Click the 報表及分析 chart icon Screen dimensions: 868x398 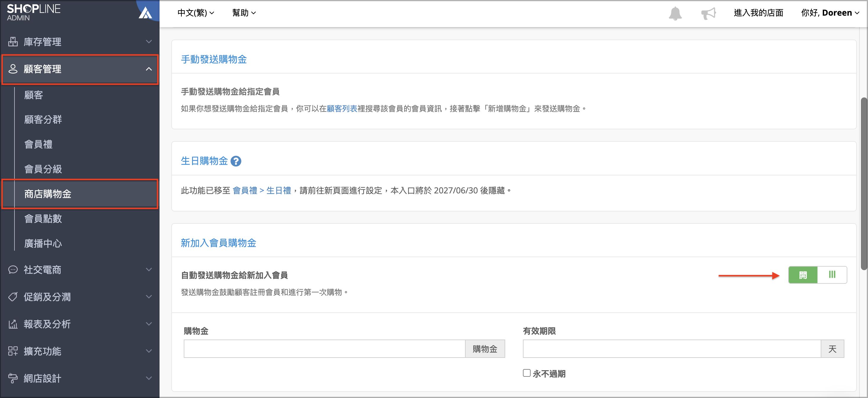coord(13,324)
